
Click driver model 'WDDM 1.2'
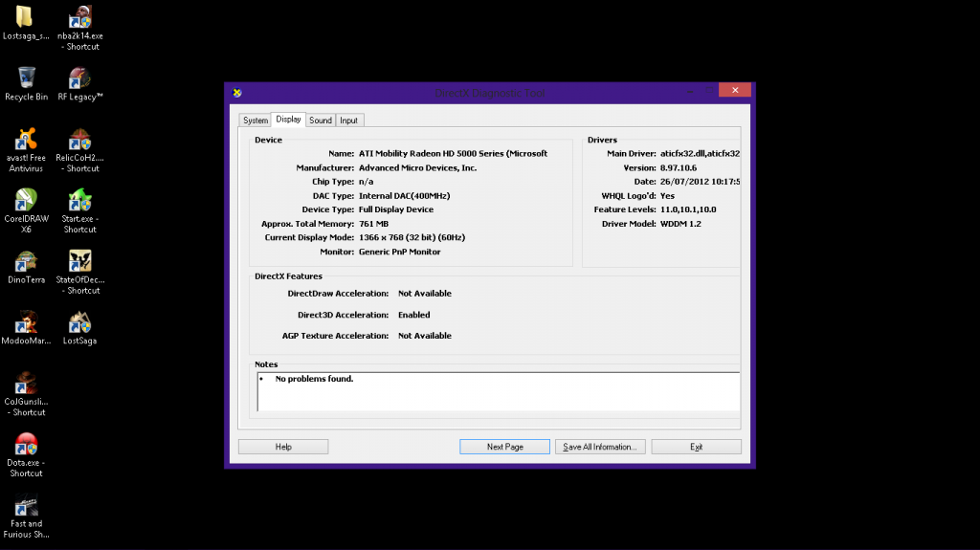[x=680, y=224]
